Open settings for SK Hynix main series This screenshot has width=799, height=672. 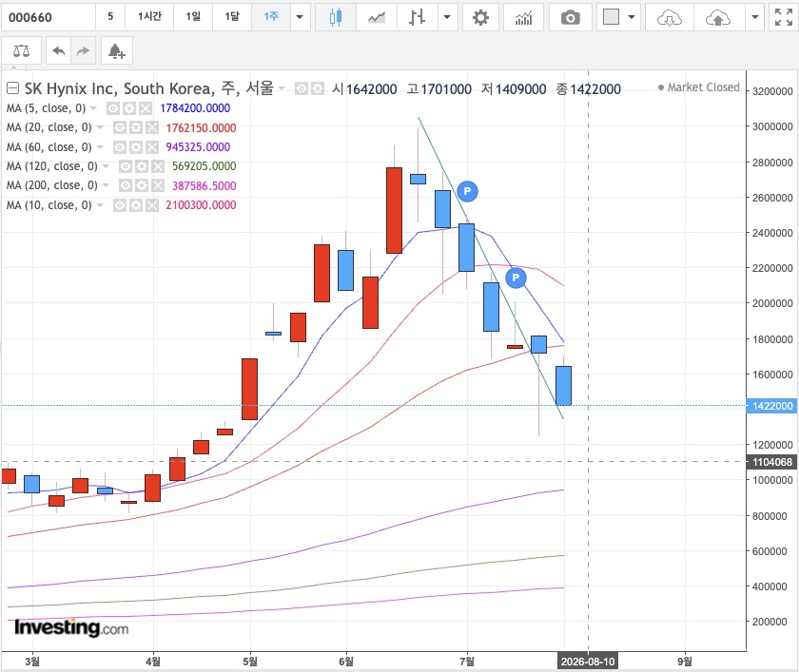[318, 88]
